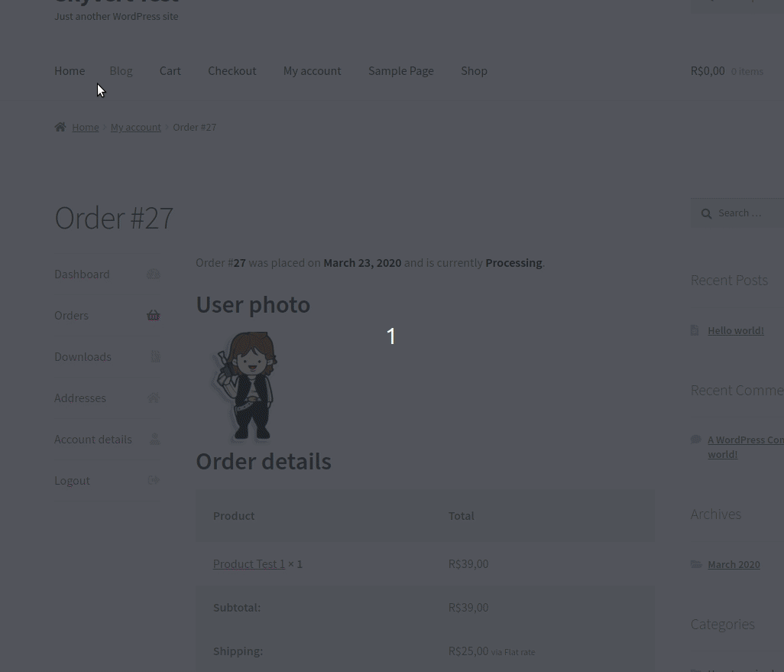Click the comment bubble icon
This screenshot has height=672, width=784.
click(695, 440)
